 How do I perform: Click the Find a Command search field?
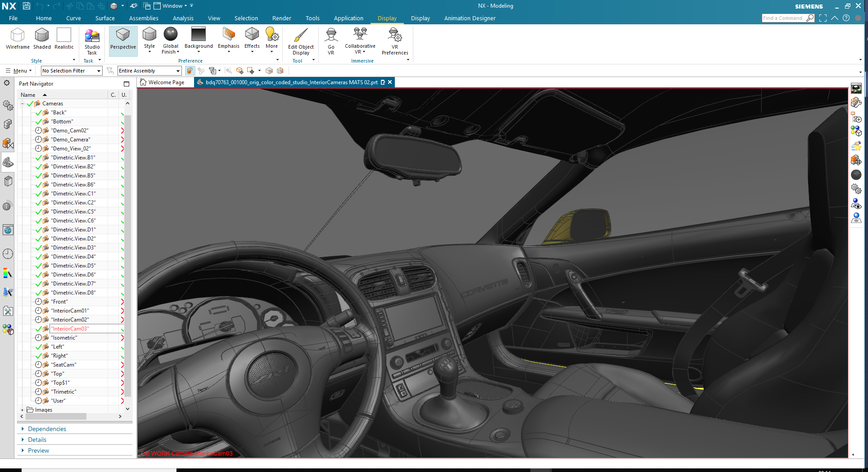pos(783,18)
